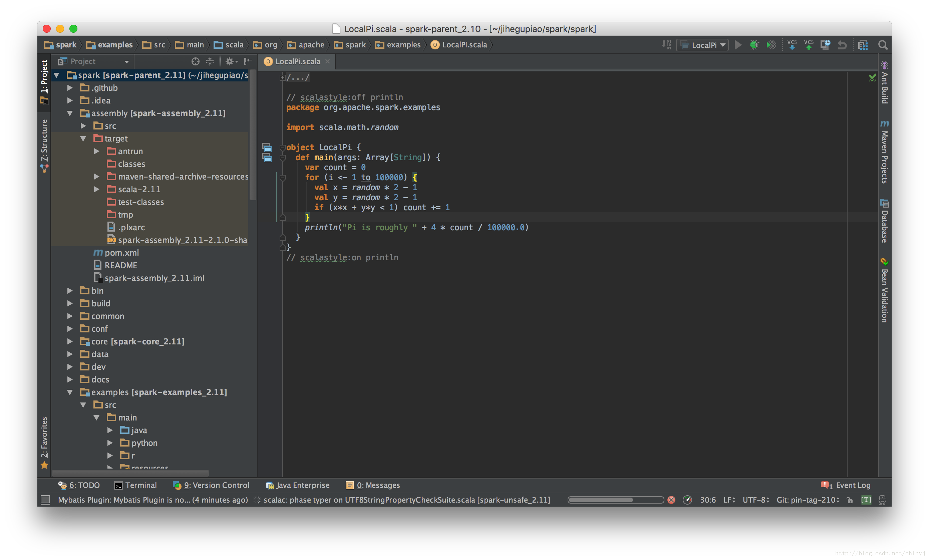Hide the Project panel with the hide icon
Screen dimensions: 929x560
pyautogui.click(x=248, y=61)
